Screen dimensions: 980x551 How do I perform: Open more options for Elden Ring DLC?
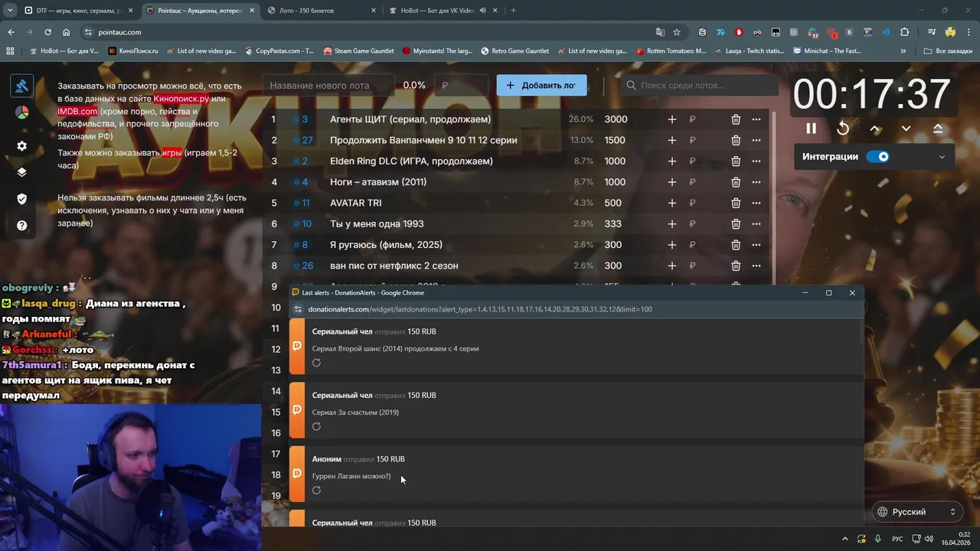point(756,161)
